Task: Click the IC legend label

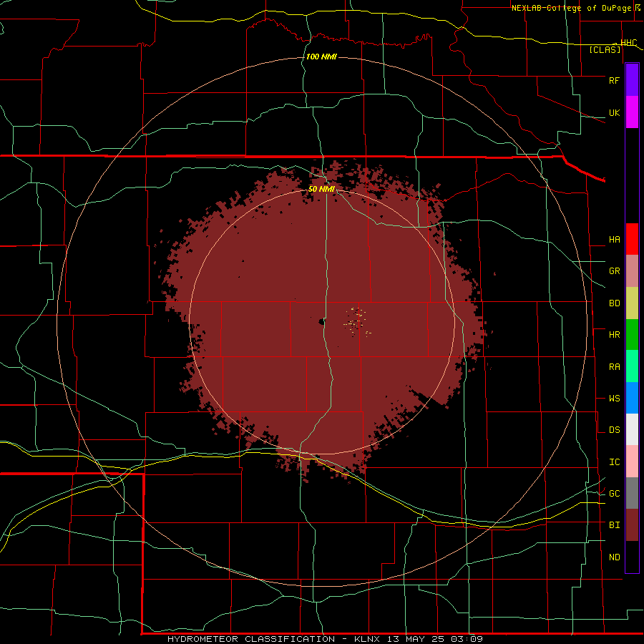Action: 614,462
